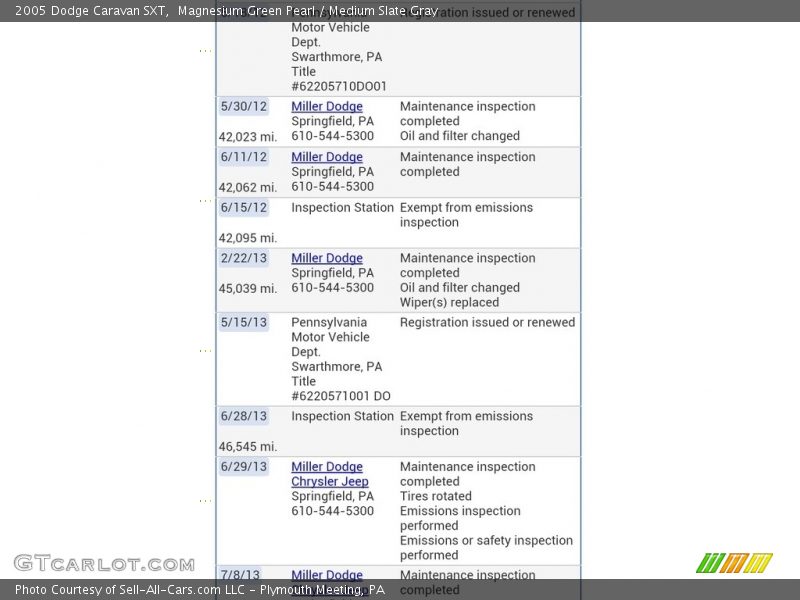
Task: Click Registration issued or renewed in 5/15/13 row
Action: tap(487, 322)
